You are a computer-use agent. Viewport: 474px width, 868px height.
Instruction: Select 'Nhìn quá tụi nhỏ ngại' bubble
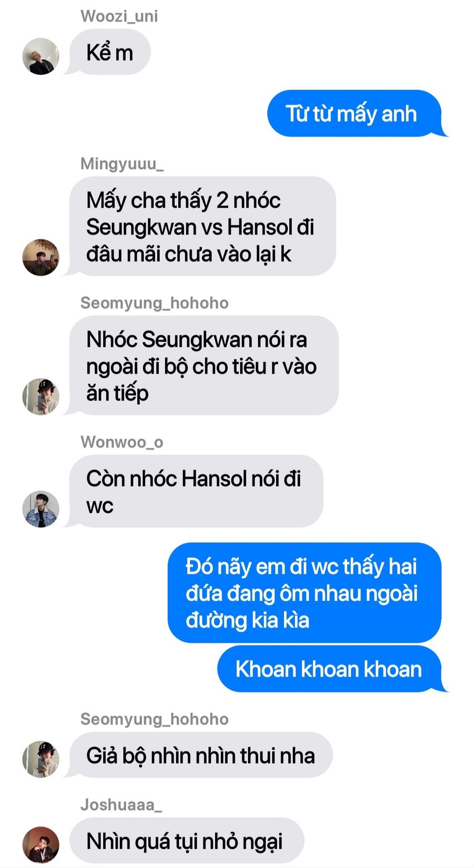coord(186,840)
